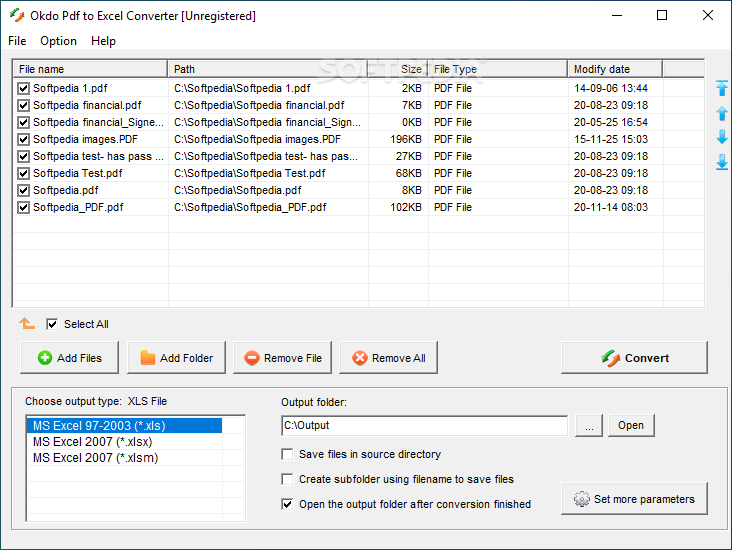The width and height of the screenshot is (732, 550).
Task: Click the 196KB size cell
Action: pyautogui.click(x=406, y=139)
